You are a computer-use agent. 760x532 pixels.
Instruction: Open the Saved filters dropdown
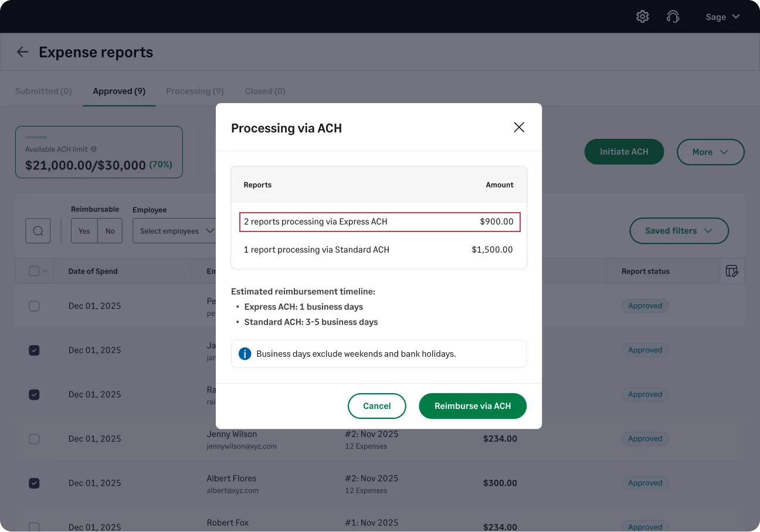click(x=678, y=231)
